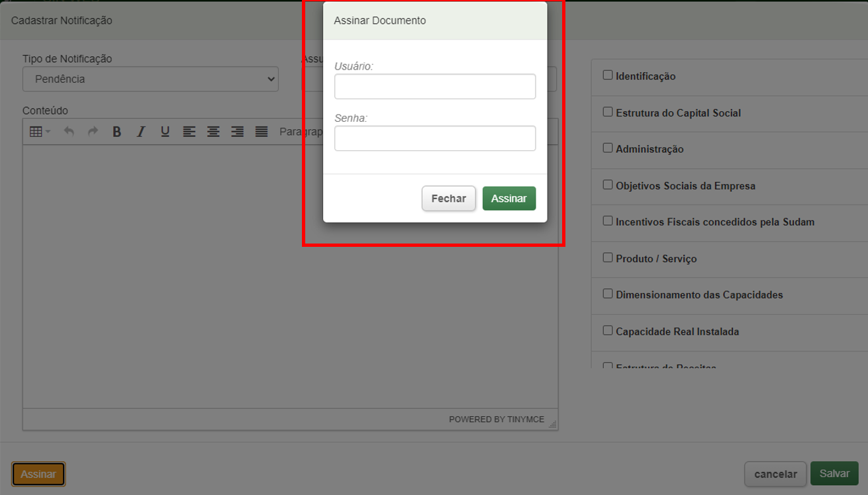
Task: Tick Objetivos Sociais da Empresa
Action: 607,185
